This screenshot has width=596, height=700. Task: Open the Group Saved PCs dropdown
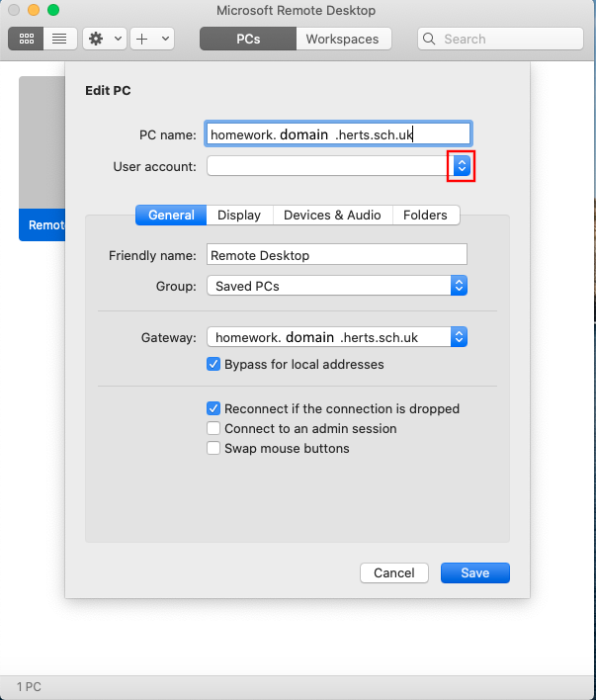[337, 286]
